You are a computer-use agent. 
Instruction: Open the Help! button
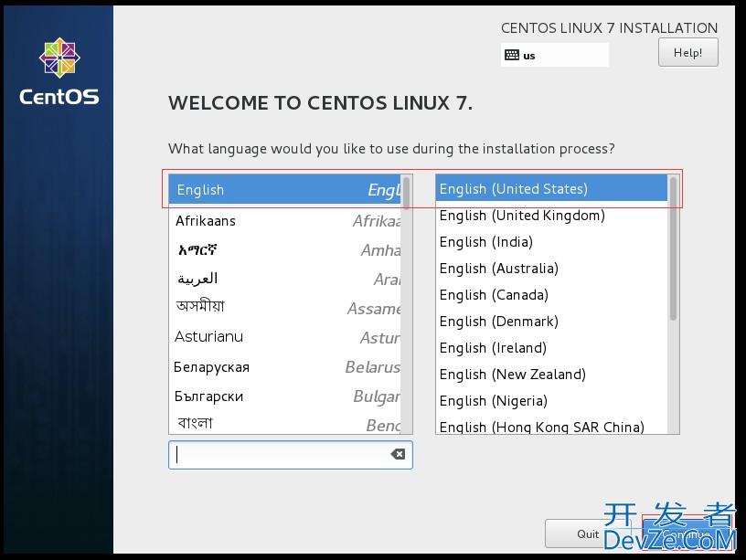click(688, 52)
